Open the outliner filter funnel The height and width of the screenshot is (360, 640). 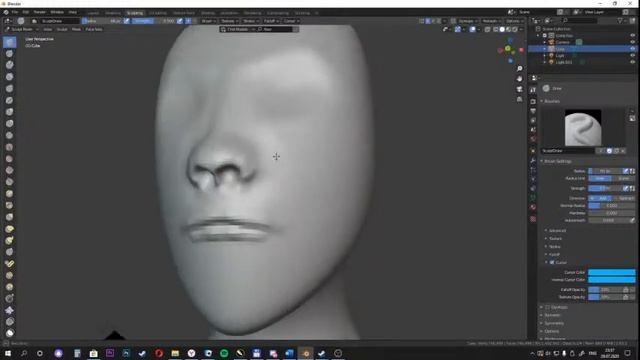(x=620, y=20)
